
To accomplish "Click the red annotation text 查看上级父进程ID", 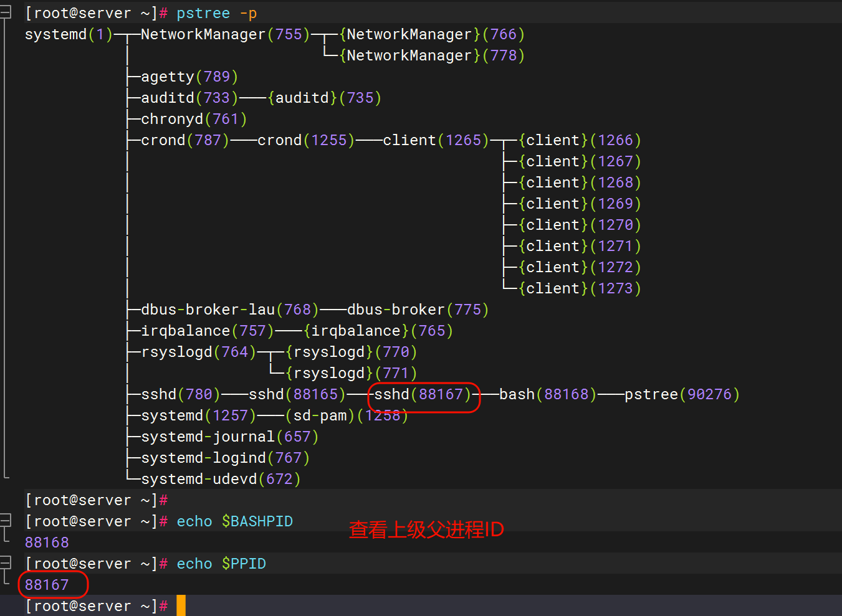I will point(426,529).
